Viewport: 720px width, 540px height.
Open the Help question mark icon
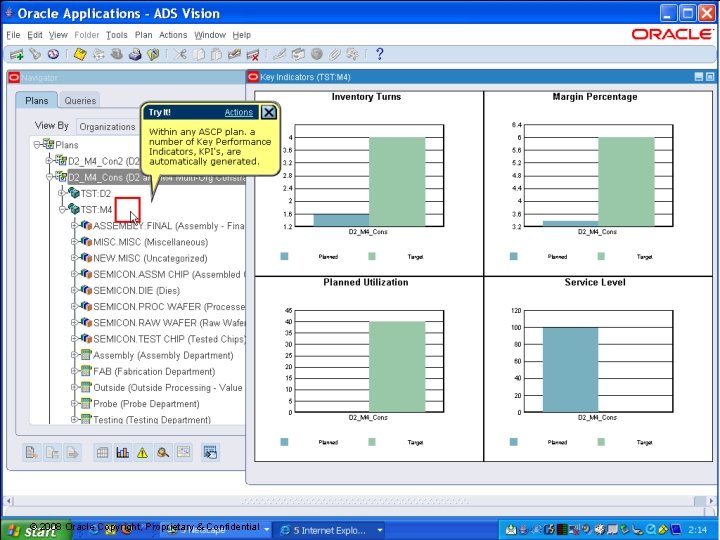click(379, 54)
